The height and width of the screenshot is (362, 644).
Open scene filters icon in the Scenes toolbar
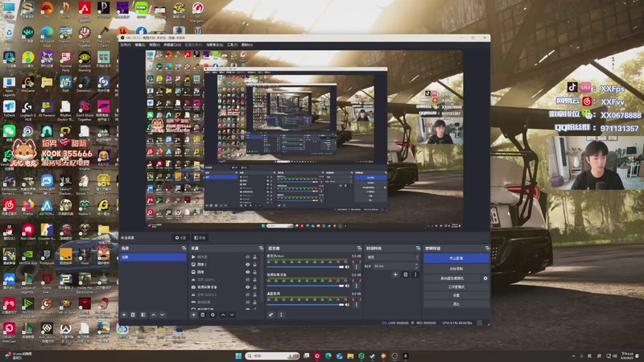143,315
